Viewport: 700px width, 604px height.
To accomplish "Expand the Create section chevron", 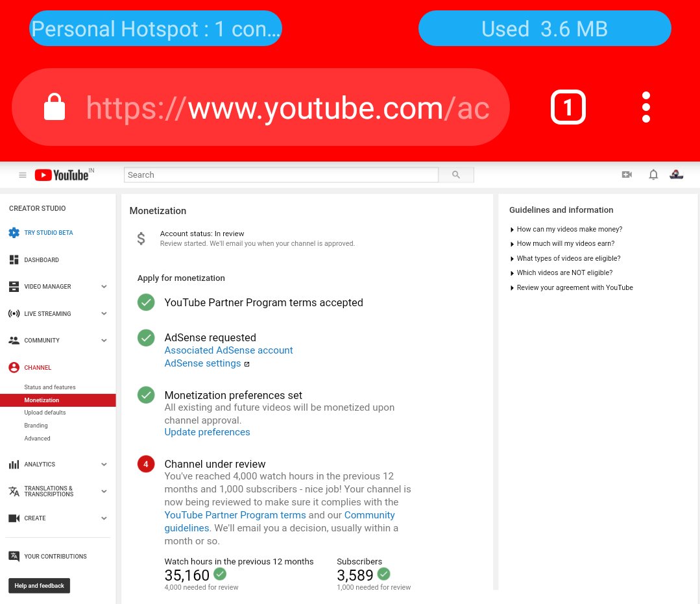I will (104, 518).
